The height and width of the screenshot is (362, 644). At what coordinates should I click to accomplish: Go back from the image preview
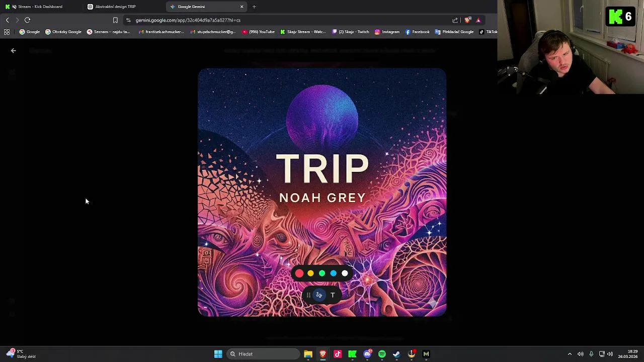[x=14, y=51]
